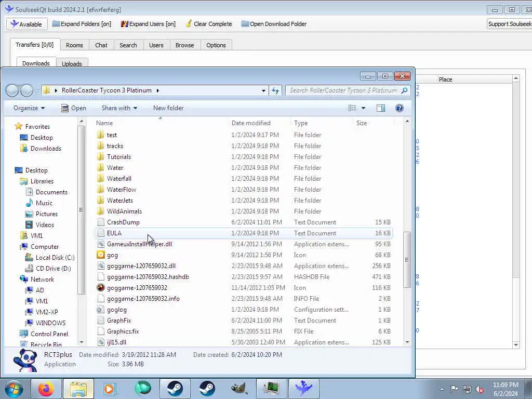Open the view options dropdown arrow
The width and height of the screenshot is (532, 399).
pyautogui.click(x=363, y=108)
